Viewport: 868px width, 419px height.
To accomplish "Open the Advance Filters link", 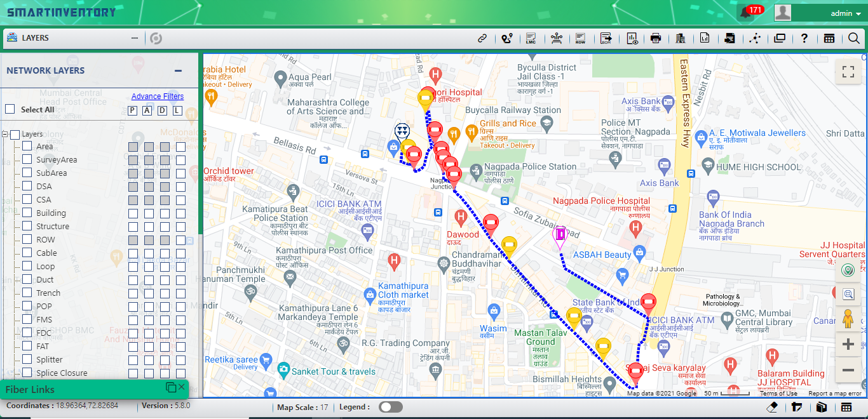I will pyautogui.click(x=158, y=96).
